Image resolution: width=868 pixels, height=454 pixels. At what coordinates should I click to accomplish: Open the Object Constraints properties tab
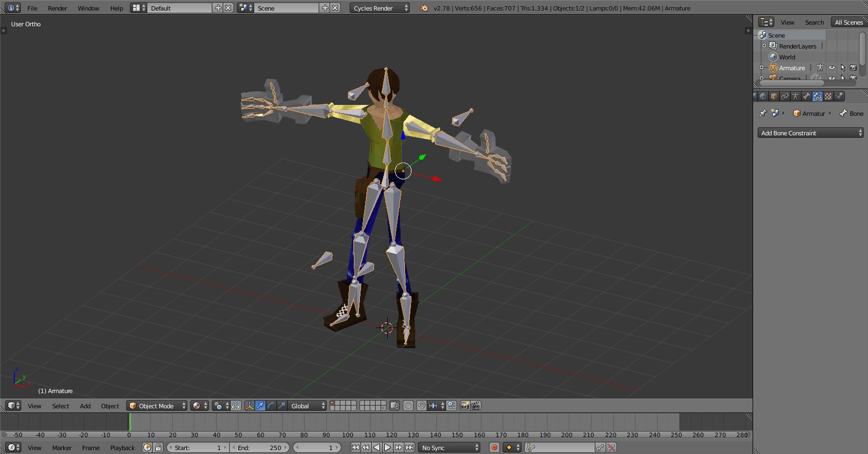[785, 96]
